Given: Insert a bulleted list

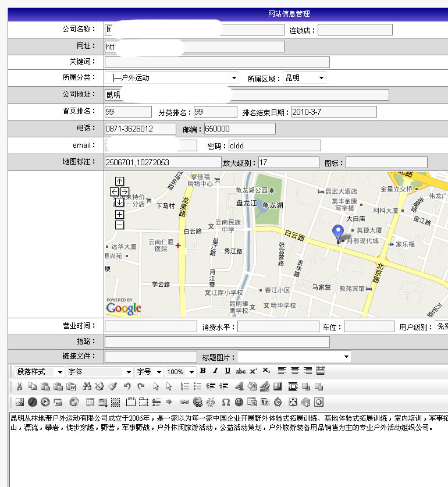Looking at the screenshot, I should coord(198,386).
